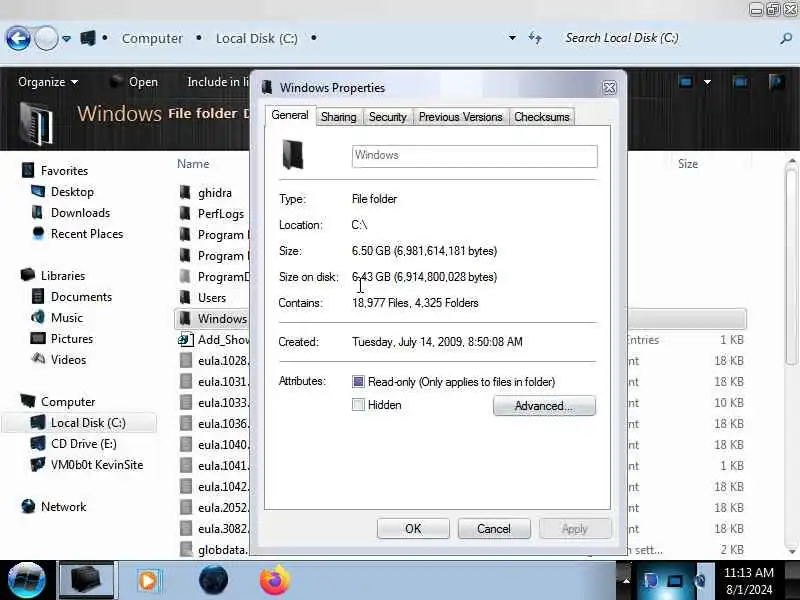Select Computer in the navigation pane
Image resolution: width=800 pixels, height=600 pixels.
(x=68, y=402)
